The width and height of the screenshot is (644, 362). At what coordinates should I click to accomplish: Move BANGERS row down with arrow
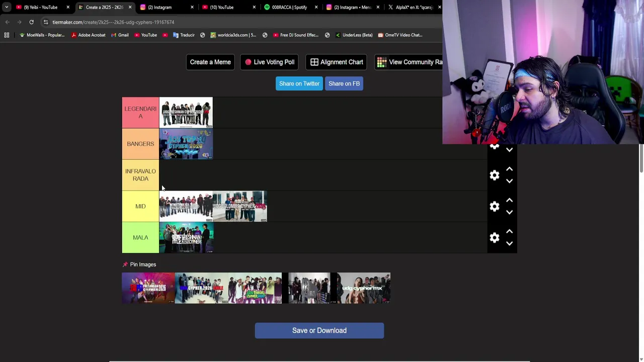click(509, 149)
